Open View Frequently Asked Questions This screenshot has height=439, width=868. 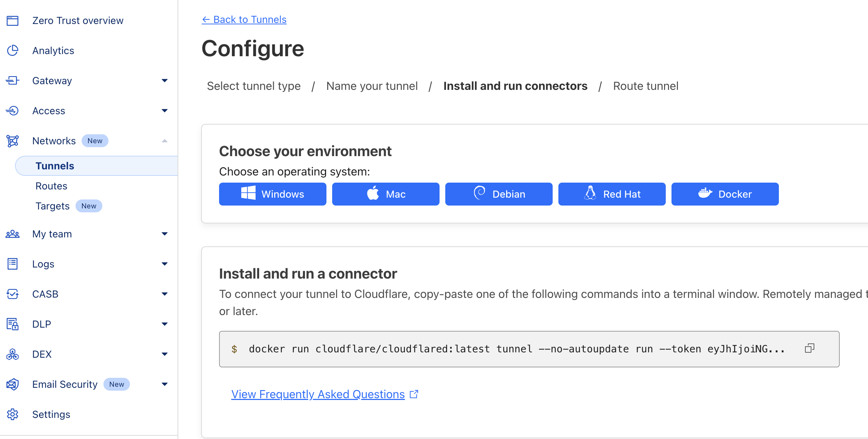[x=318, y=394]
